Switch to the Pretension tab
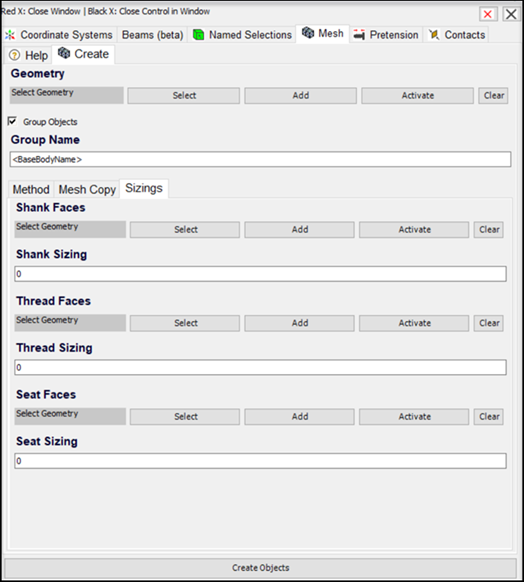Screen dimensions: 524x582 [x=386, y=35]
